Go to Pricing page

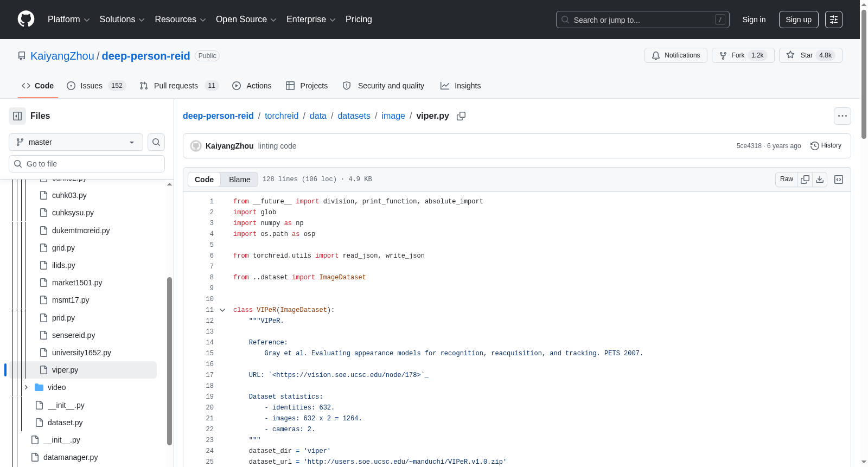pyautogui.click(x=359, y=20)
